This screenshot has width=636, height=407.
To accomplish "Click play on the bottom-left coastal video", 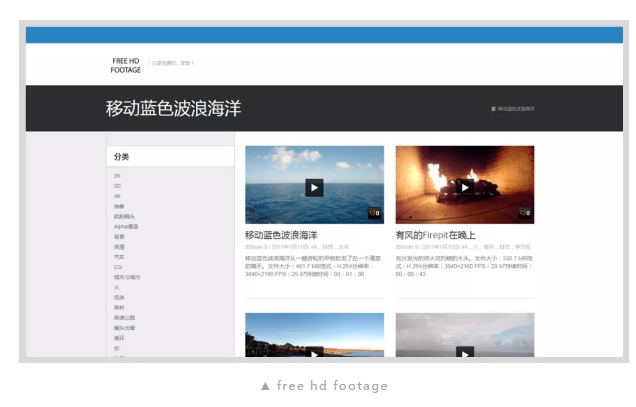I will [314, 352].
